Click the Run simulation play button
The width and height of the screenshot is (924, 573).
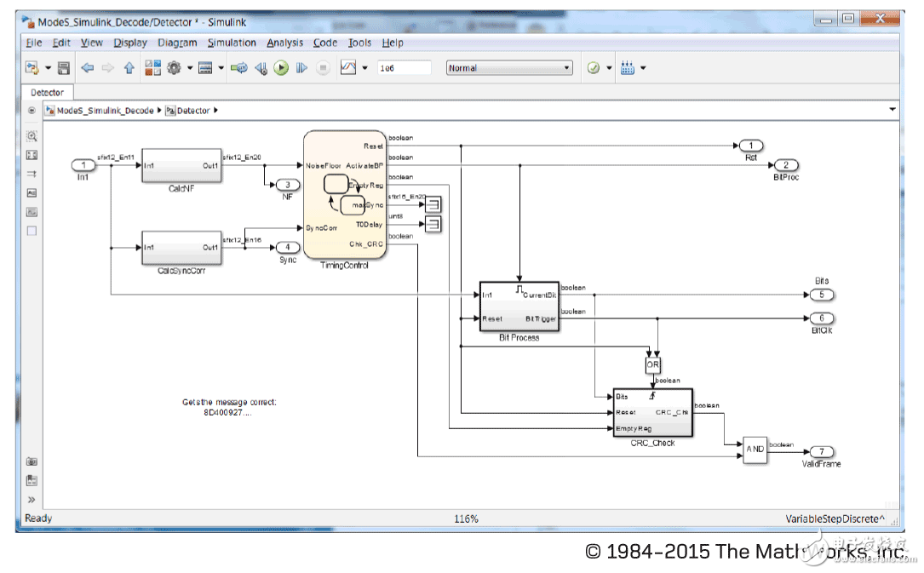point(281,68)
